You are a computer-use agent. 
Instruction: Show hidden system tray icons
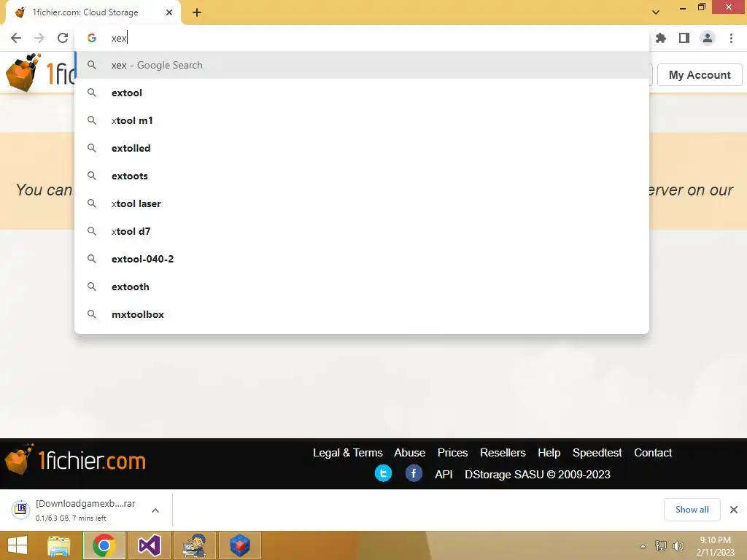[x=643, y=546]
